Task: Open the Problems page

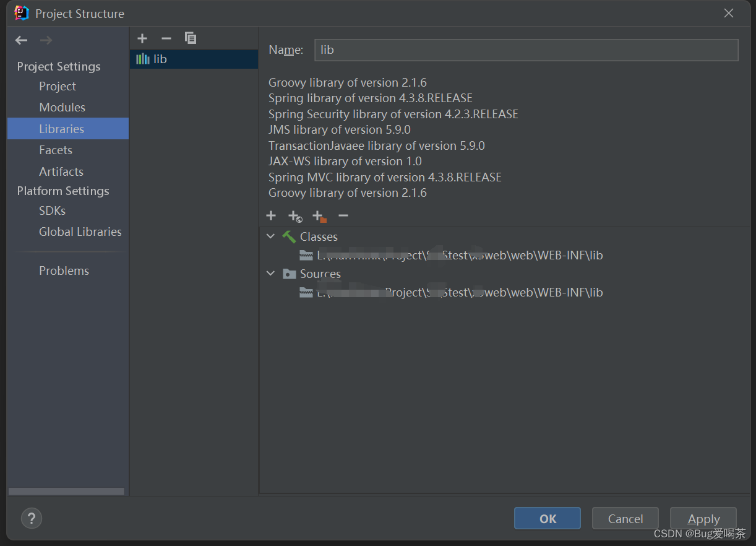Action: tap(64, 271)
